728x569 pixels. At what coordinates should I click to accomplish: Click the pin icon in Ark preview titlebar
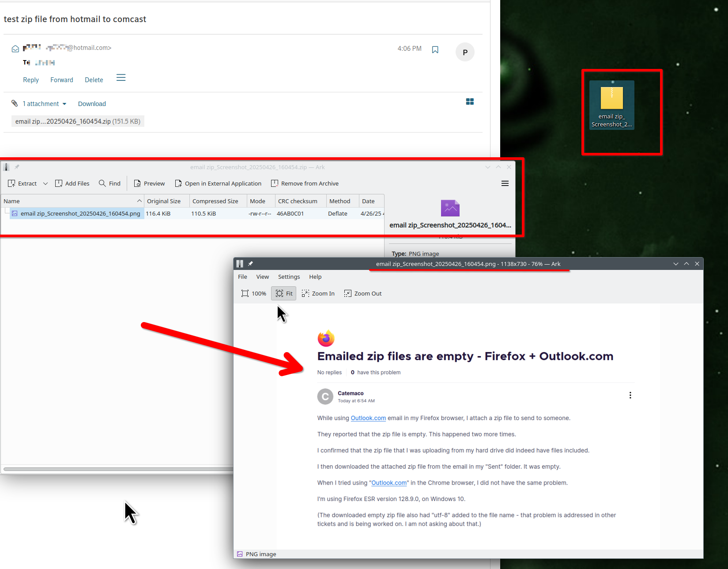[x=250, y=264]
